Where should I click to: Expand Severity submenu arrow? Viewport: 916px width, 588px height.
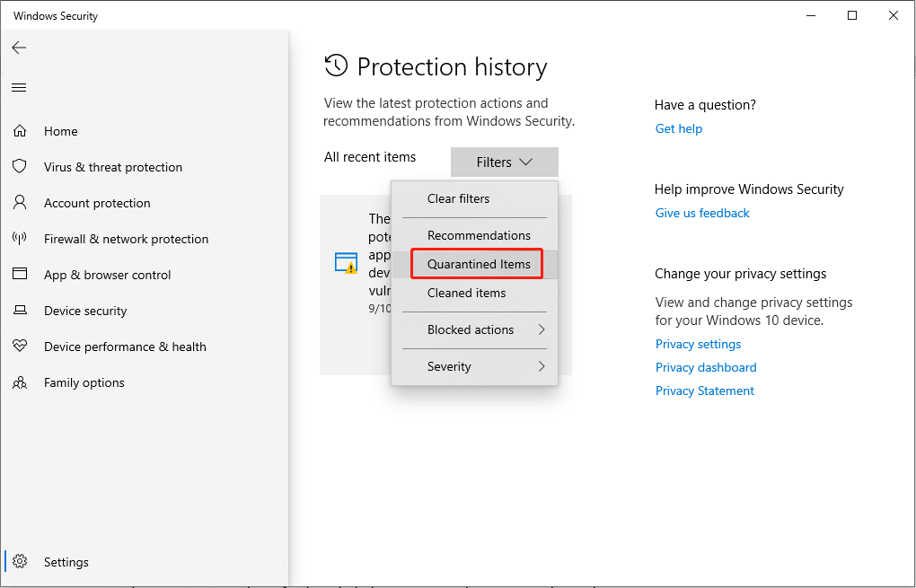click(x=542, y=366)
